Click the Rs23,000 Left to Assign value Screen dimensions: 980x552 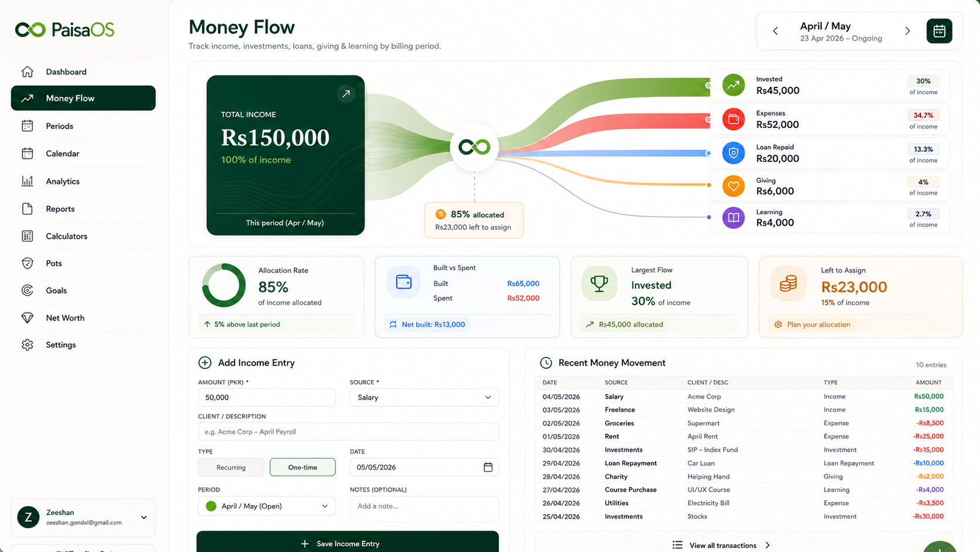[x=854, y=287]
